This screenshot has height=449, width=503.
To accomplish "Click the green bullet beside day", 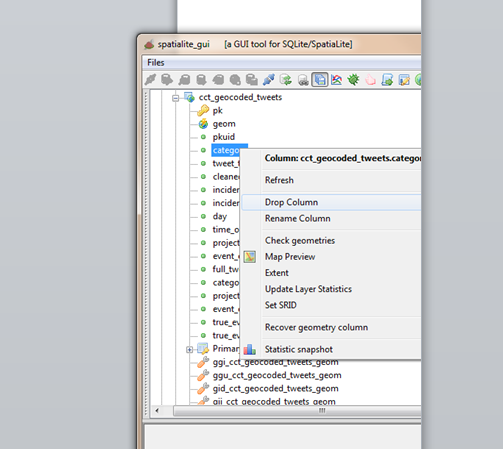I will click(x=203, y=216).
